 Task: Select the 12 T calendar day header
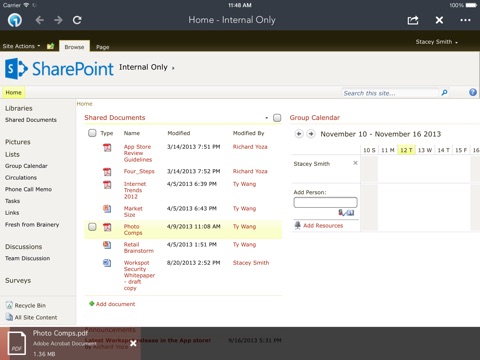pyautogui.click(x=406, y=150)
